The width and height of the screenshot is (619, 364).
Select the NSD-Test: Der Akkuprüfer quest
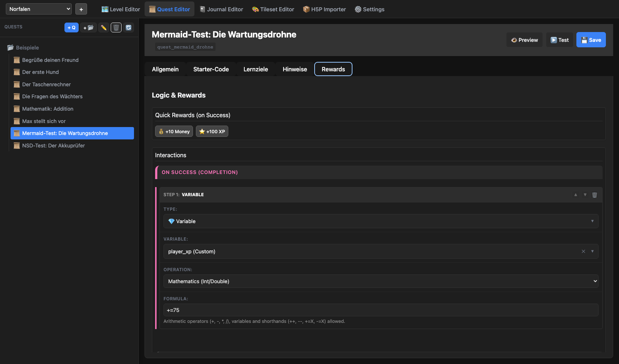(x=54, y=146)
